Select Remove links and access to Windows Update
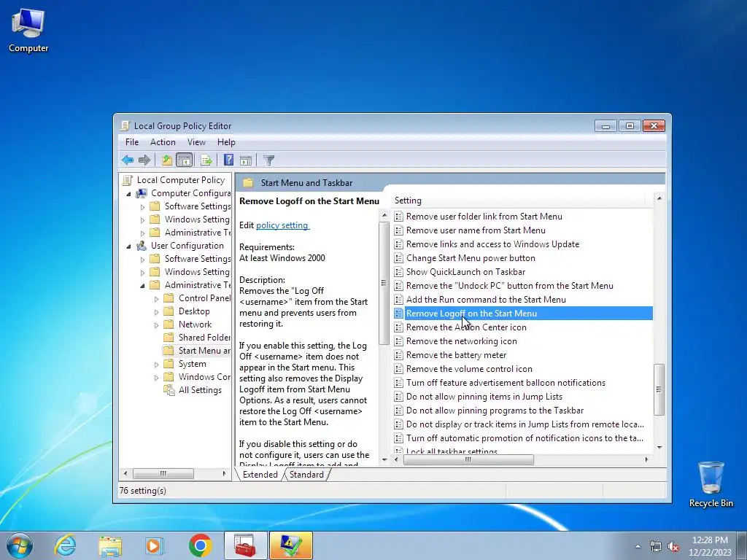The height and width of the screenshot is (560, 747). (x=492, y=244)
